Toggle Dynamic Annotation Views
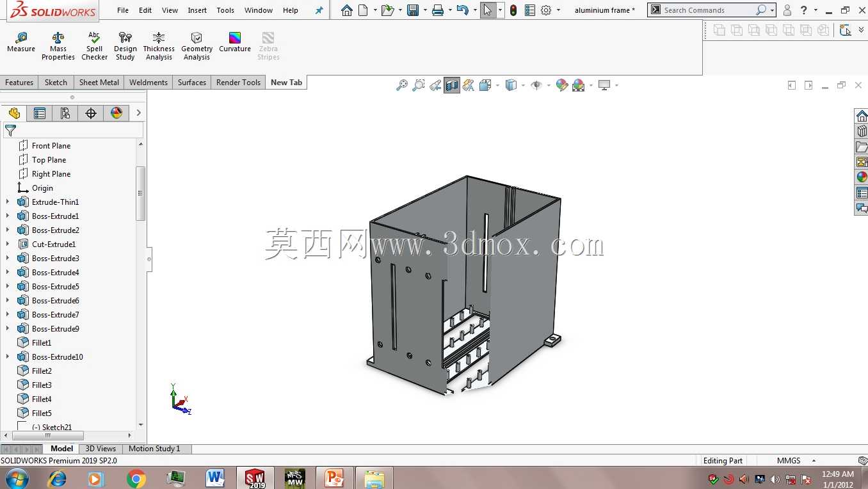868x489 pixels. (x=469, y=85)
